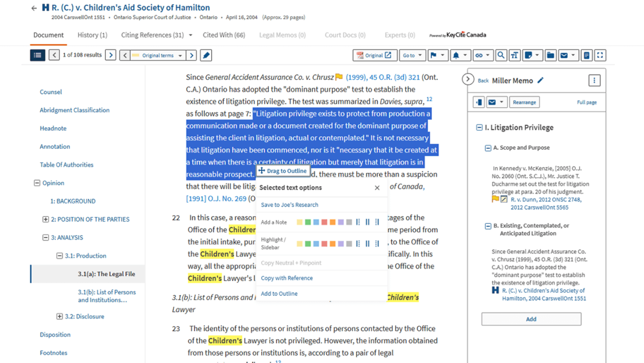Edit the Miller Memo title with pencil icon
644x363 pixels.
540,80
